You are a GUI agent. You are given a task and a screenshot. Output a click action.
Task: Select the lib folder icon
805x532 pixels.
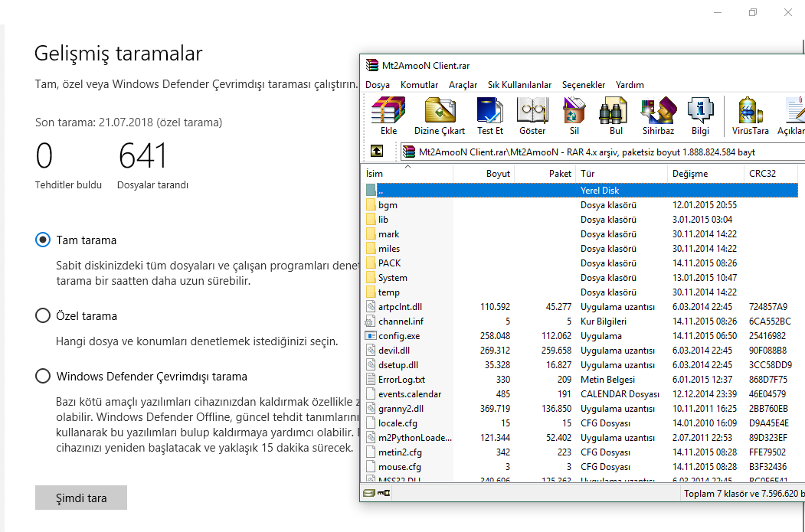click(371, 220)
